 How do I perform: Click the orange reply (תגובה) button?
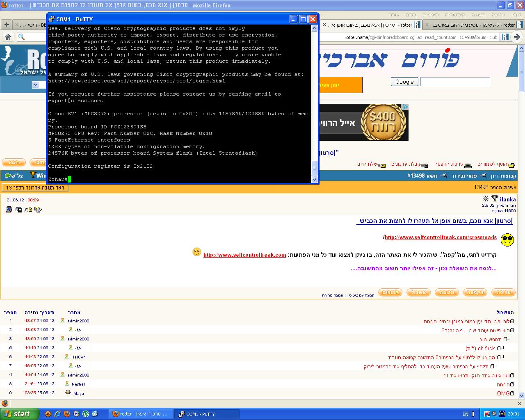(446, 292)
